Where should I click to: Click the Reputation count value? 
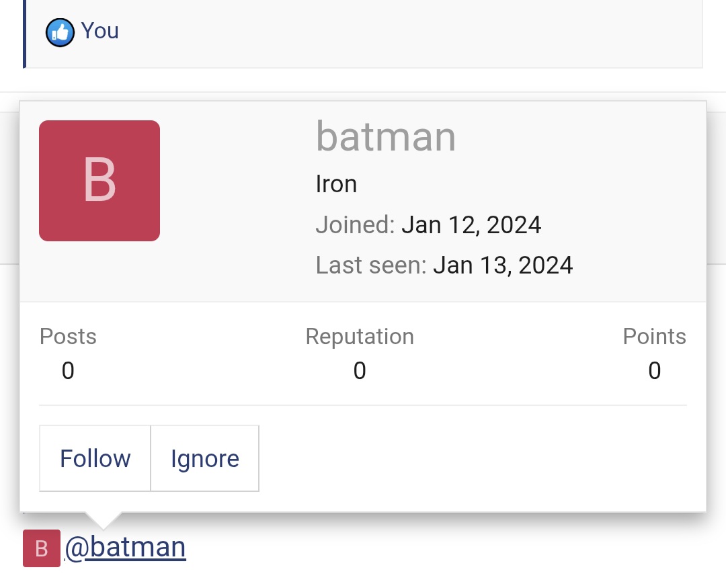(360, 370)
